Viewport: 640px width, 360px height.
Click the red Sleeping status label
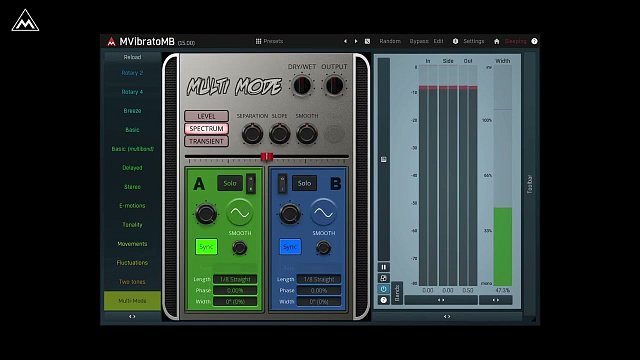tap(516, 41)
